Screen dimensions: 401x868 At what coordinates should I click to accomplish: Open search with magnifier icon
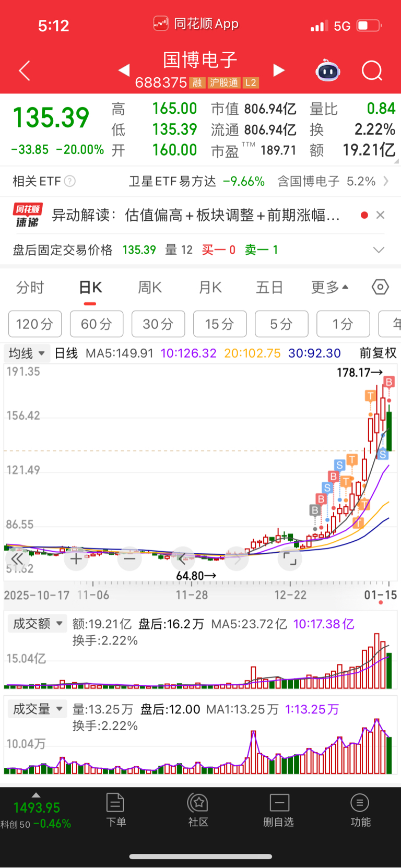pyautogui.click(x=372, y=70)
